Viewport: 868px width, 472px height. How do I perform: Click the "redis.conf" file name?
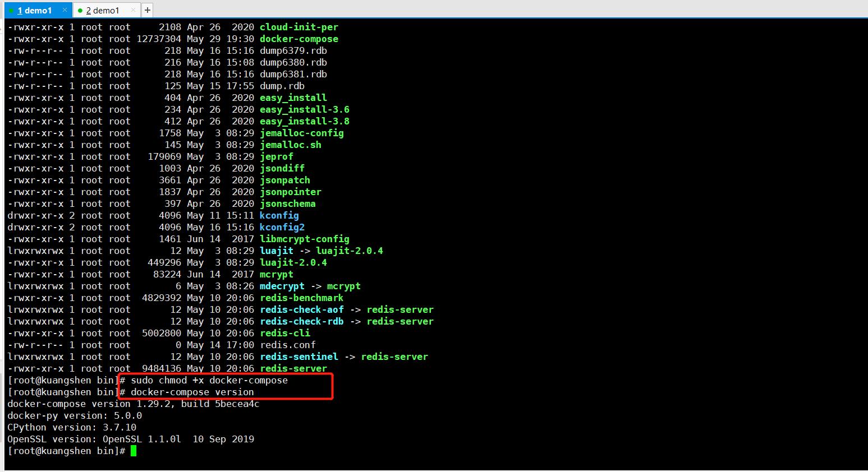tap(288, 345)
